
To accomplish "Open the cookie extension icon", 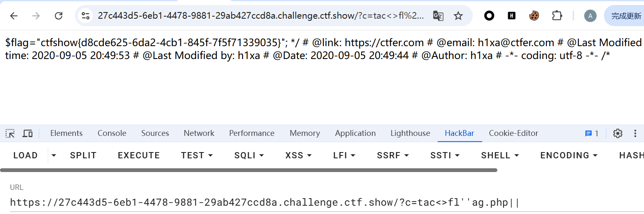I will point(534,16).
